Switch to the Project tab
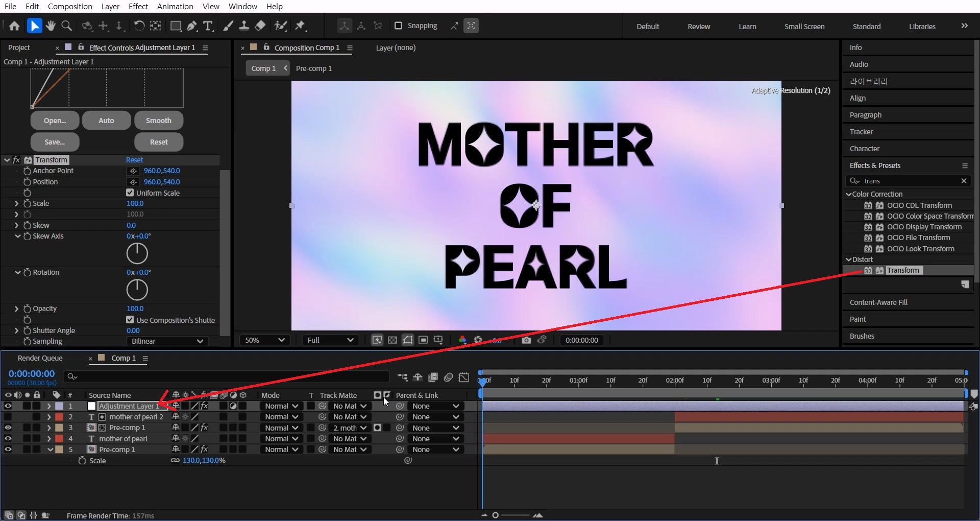980x521 pixels. pos(19,48)
